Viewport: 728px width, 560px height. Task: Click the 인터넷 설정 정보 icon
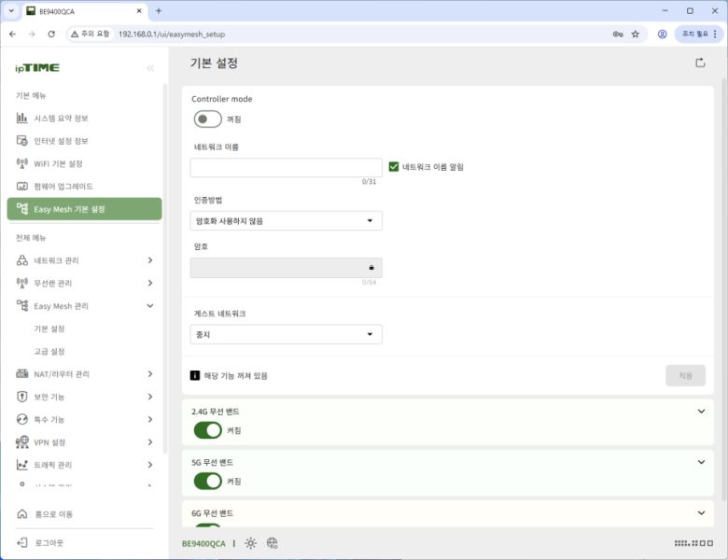(21, 141)
